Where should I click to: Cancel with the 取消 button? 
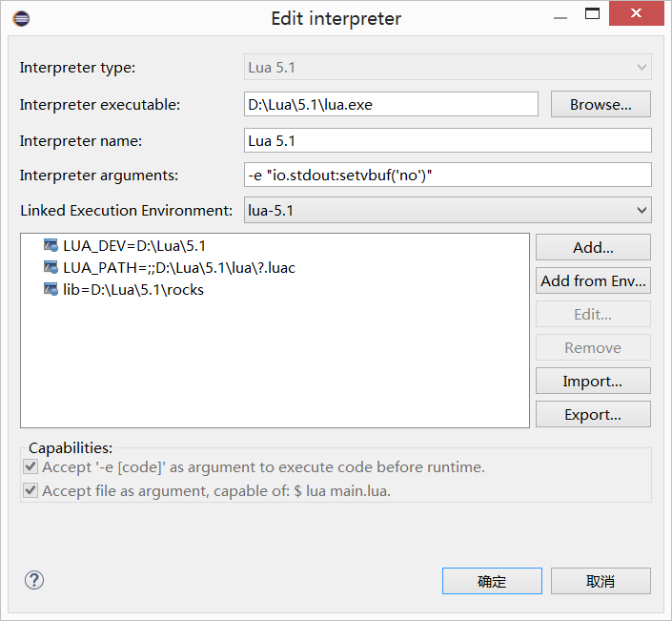(x=601, y=581)
